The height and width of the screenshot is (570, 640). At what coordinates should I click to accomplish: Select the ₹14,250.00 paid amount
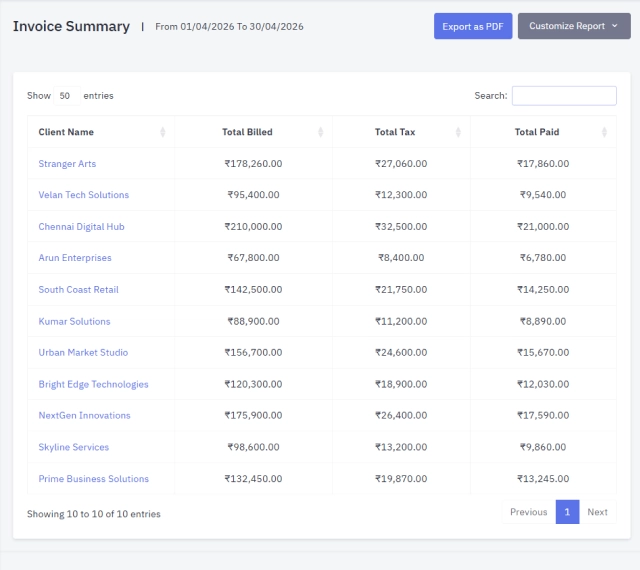pyautogui.click(x=543, y=289)
